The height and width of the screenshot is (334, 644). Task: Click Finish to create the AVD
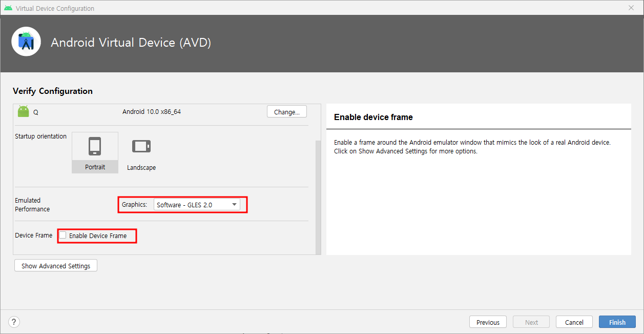pyautogui.click(x=617, y=322)
